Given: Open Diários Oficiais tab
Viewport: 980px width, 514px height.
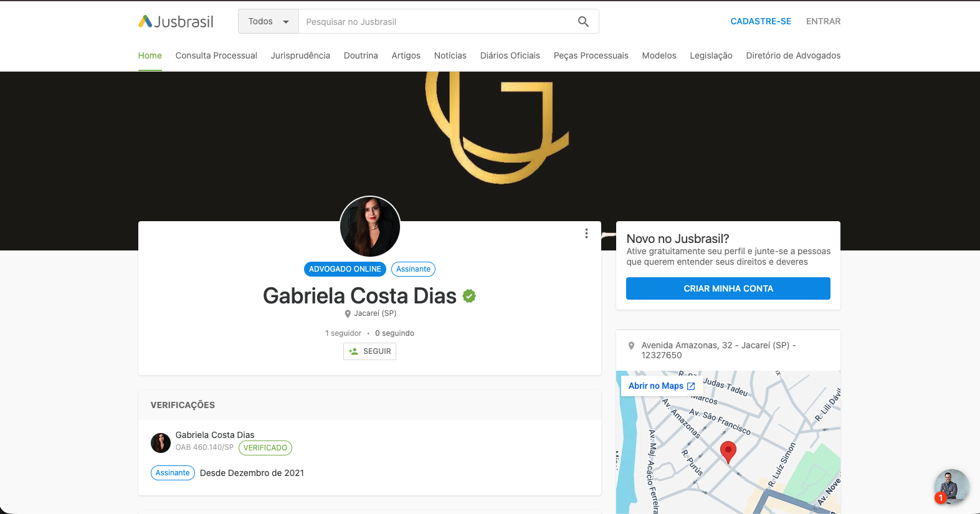Looking at the screenshot, I should (510, 55).
